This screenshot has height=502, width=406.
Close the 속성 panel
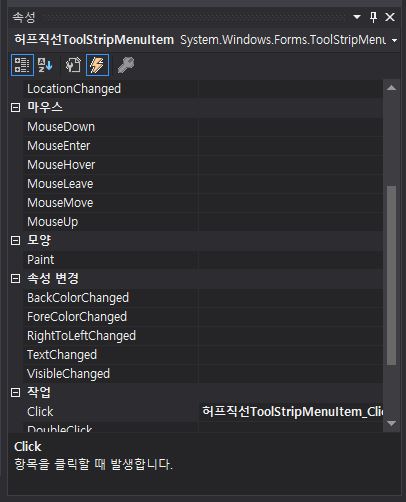tap(390, 17)
